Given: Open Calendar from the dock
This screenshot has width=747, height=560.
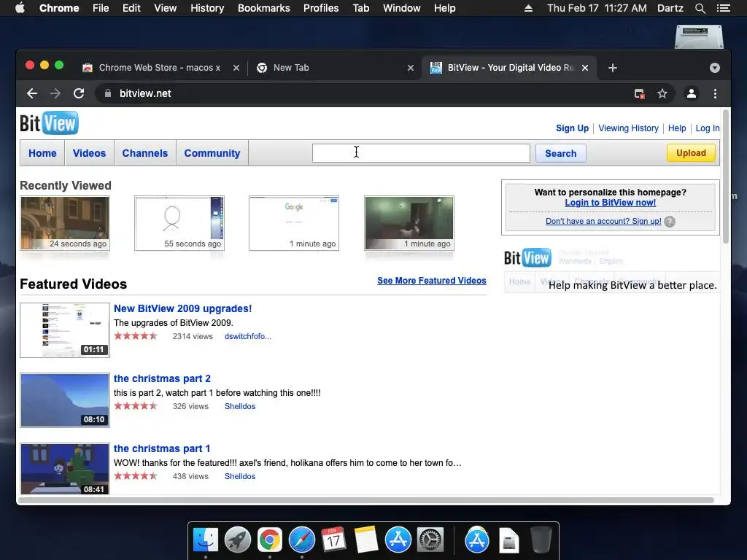Looking at the screenshot, I should (x=333, y=540).
